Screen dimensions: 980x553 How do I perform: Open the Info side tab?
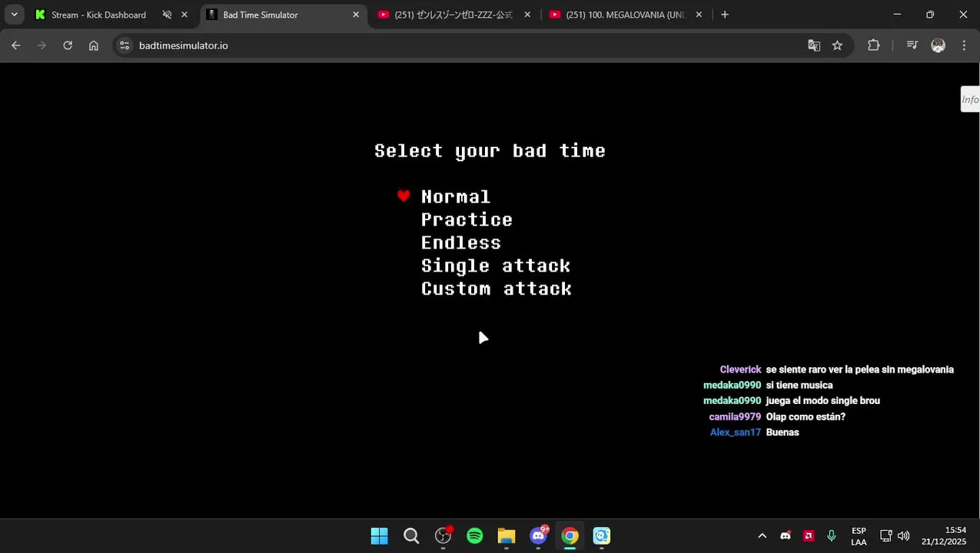point(970,99)
